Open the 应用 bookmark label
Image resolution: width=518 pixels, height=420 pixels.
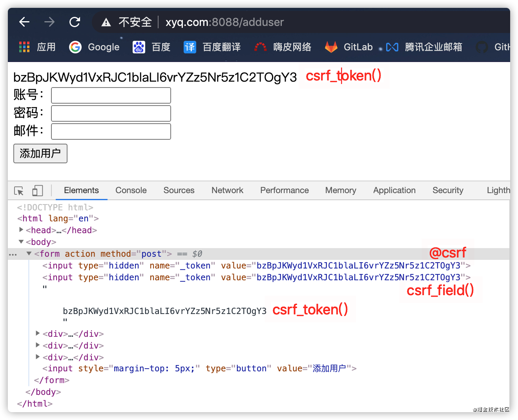pyautogui.click(x=46, y=47)
